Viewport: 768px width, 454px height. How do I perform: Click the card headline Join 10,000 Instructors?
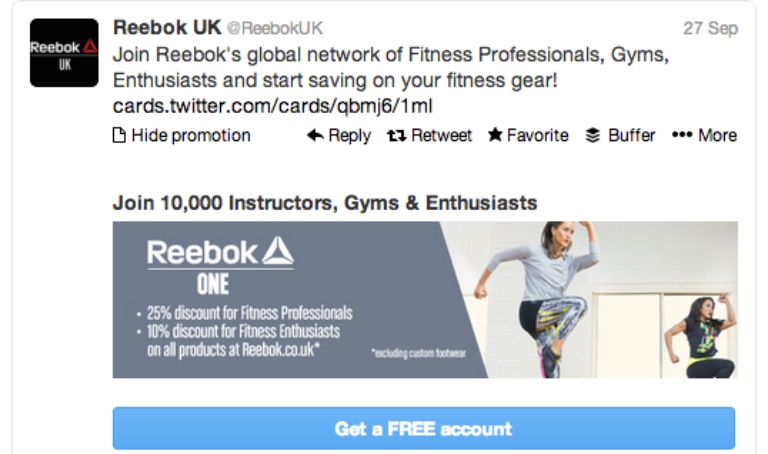click(325, 203)
